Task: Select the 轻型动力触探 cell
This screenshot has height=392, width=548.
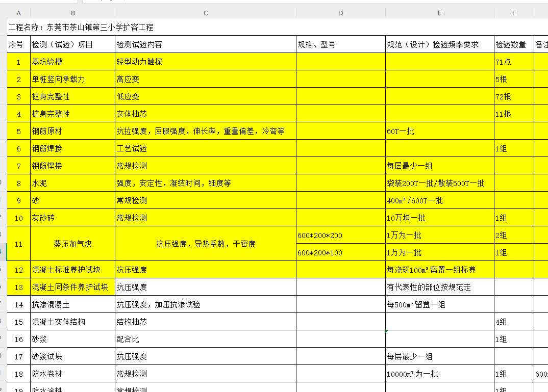Action: click(205, 62)
